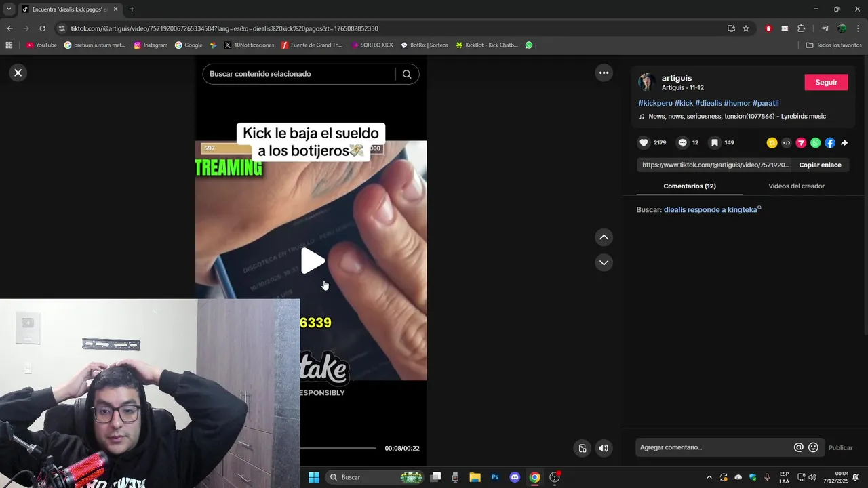Focus the 'Buscar contenido relacionado' search field
This screenshot has width=868, height=488.
(298, 74)
